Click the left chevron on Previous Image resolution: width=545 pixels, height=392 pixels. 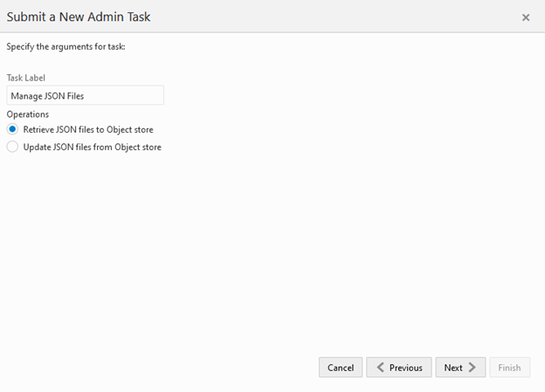(380, 368)
